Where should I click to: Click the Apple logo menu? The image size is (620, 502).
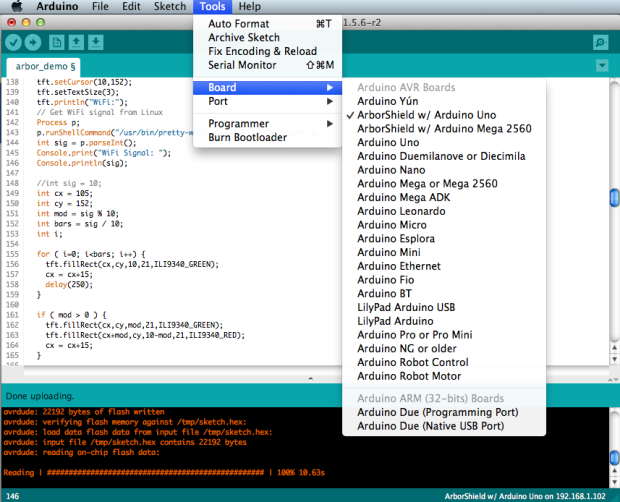point(17,7)
